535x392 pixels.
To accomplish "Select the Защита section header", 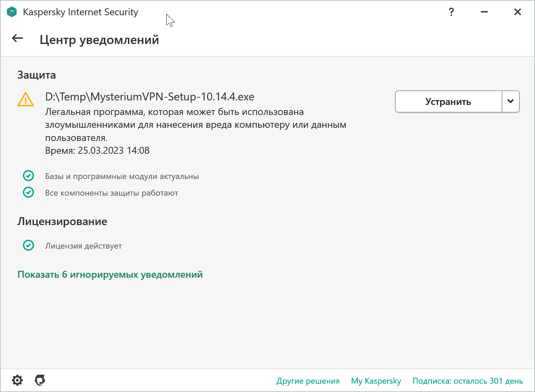I will pos(36,75).
